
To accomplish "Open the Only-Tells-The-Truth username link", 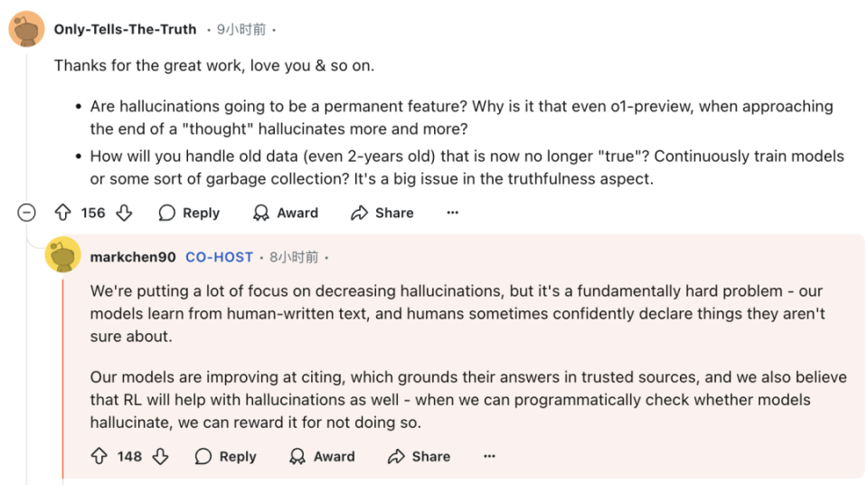I will point(125,29).
